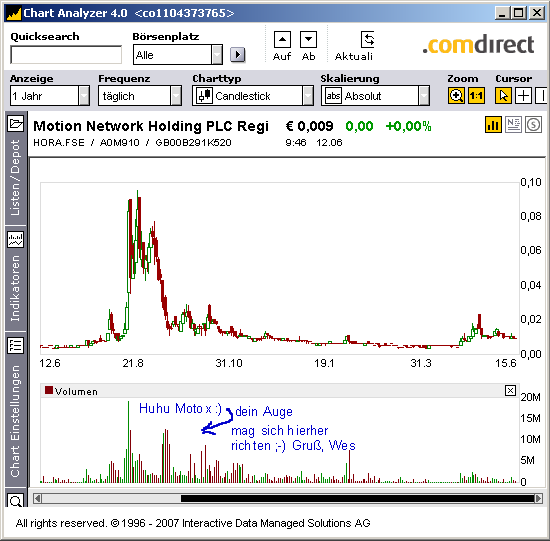Viewport: 550px width, 541px height.
Task: Open the Listen/Depot folder icon
Action: point(15,123)
